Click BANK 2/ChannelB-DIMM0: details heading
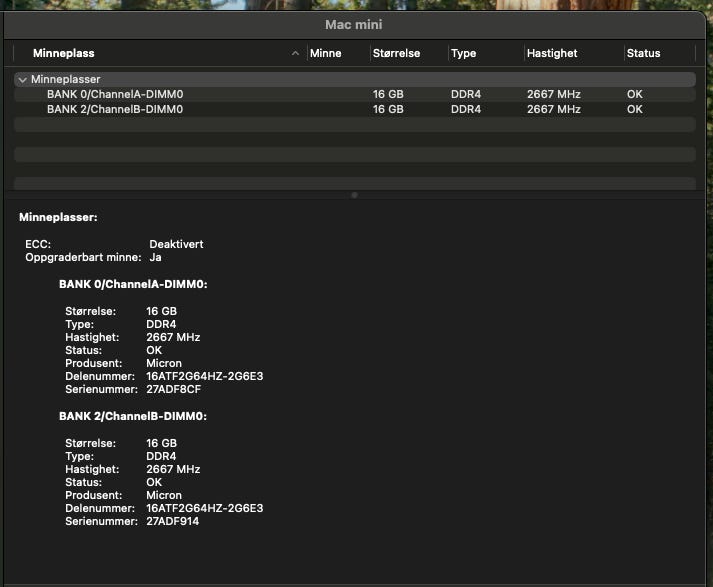 [133, 416]
